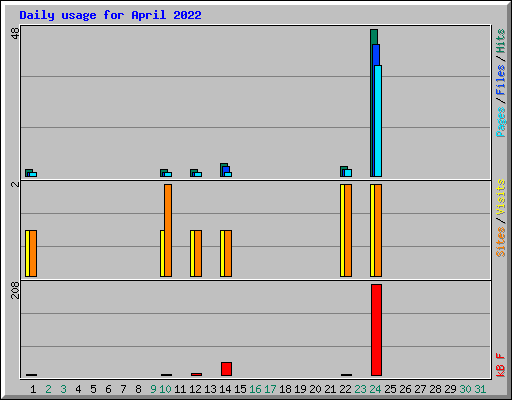Click day label '3' on x-axis

tap(63, 389)
